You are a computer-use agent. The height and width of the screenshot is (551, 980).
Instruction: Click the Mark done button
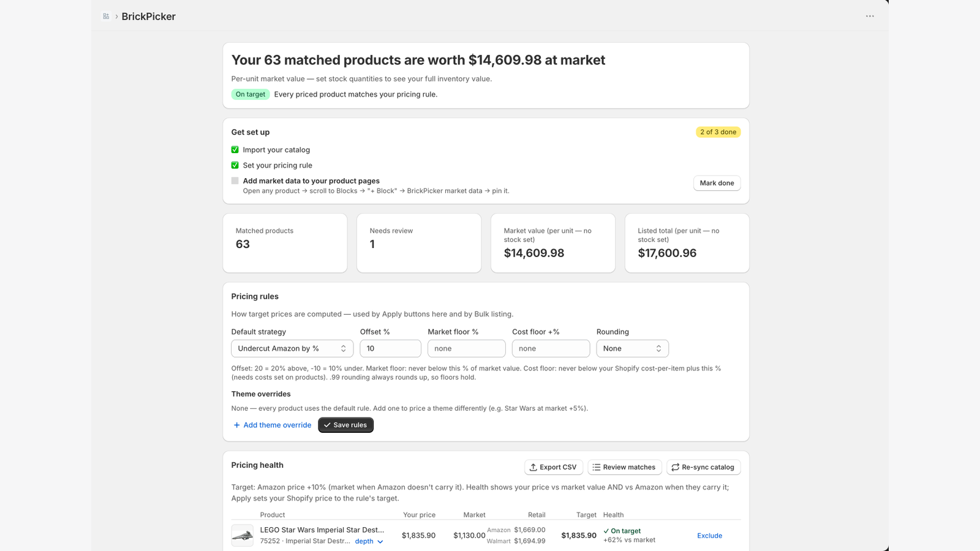[x=717, y=183]
